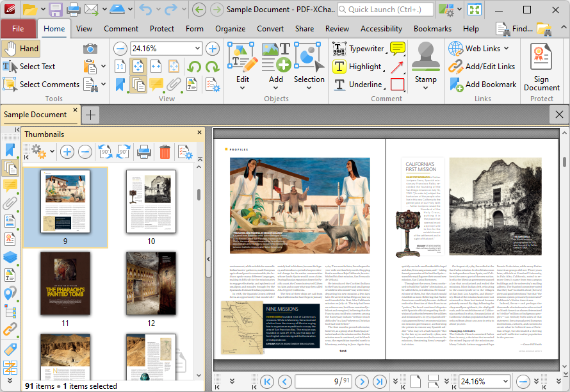Go to previous view with back arrow
This screenshot has height=392, width=570.
click(199, 10)
